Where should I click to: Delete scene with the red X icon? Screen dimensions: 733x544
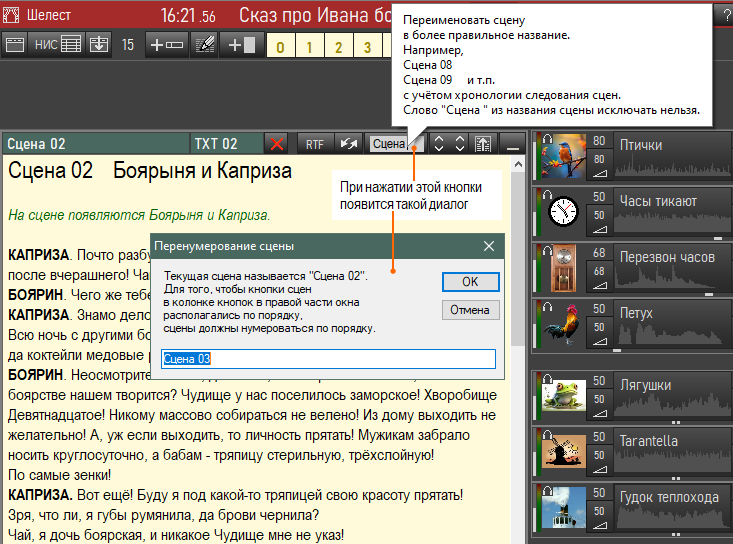[277, 144]
